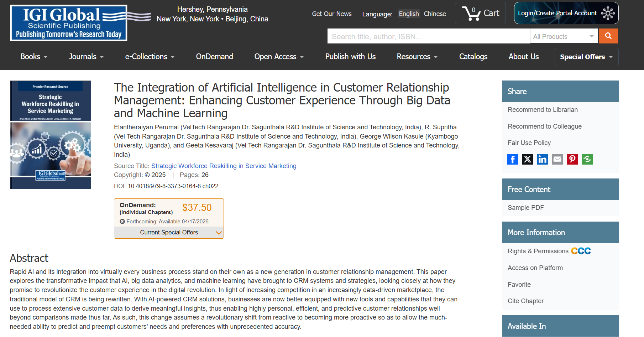Share chapter on Facebook

[513, 159]
